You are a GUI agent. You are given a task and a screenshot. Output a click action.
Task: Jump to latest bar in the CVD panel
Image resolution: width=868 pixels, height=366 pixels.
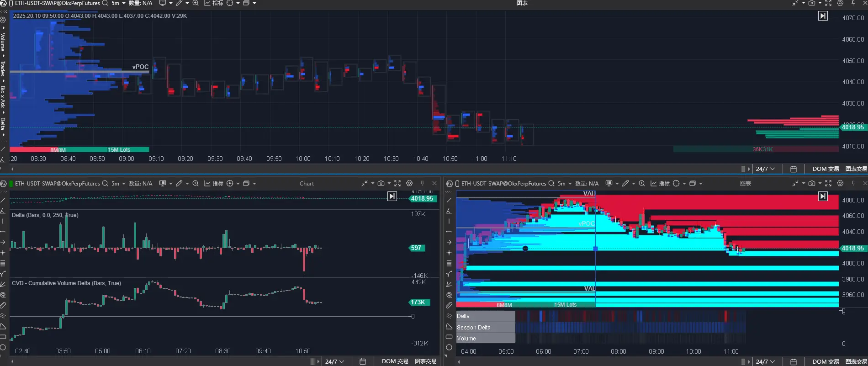point(392,196)
